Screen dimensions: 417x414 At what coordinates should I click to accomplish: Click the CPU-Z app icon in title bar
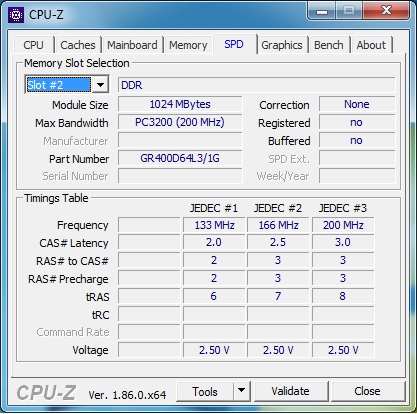[16, 15]
